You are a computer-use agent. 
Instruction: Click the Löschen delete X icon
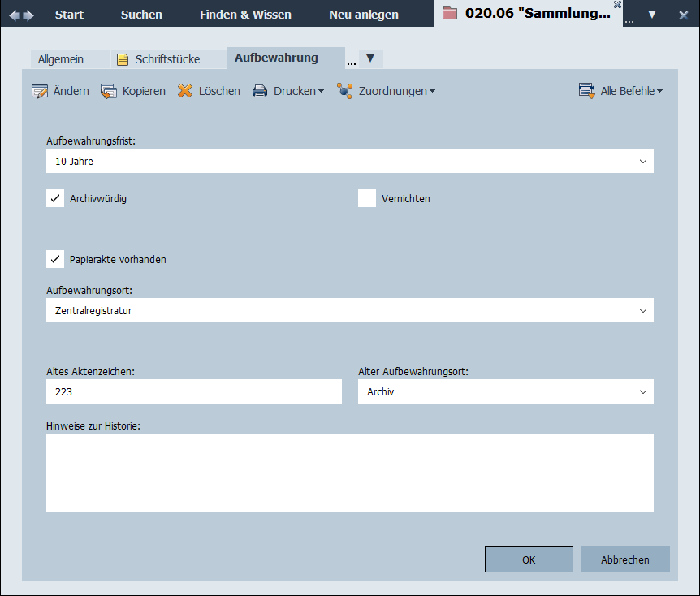pos(185,91)
